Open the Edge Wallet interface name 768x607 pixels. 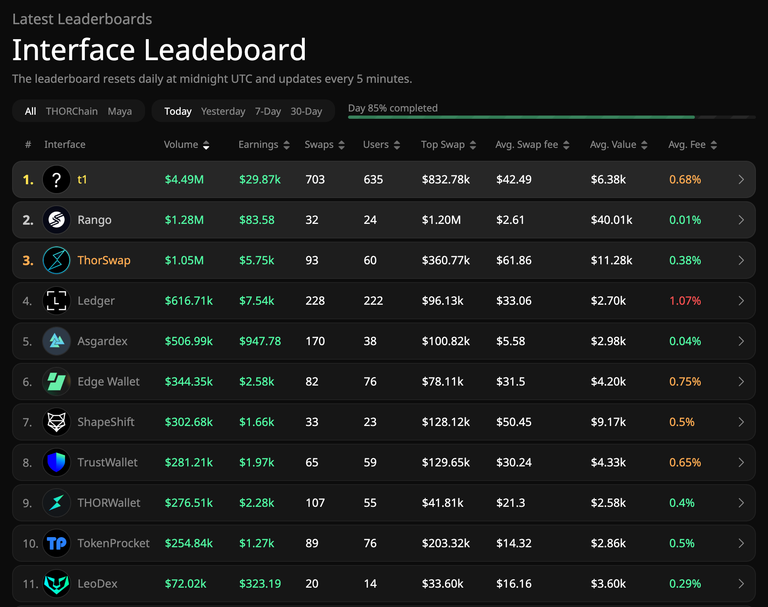108,382
